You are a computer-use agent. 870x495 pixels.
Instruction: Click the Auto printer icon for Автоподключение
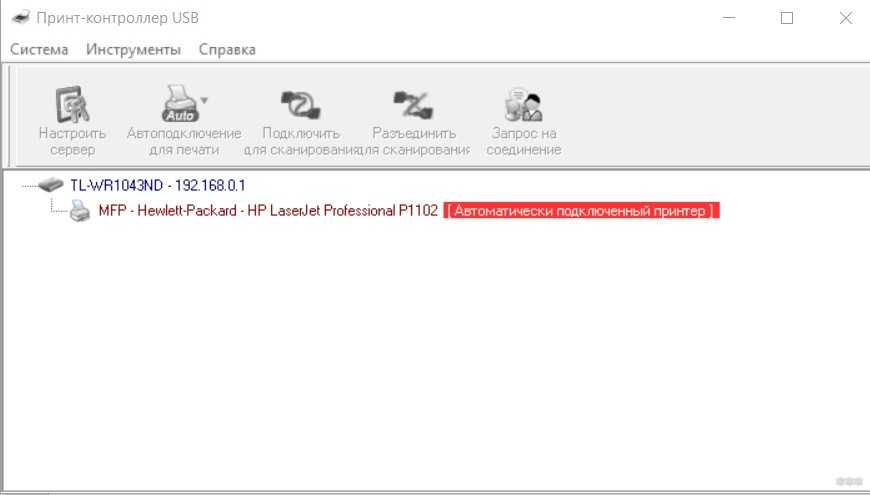(180, 104)
